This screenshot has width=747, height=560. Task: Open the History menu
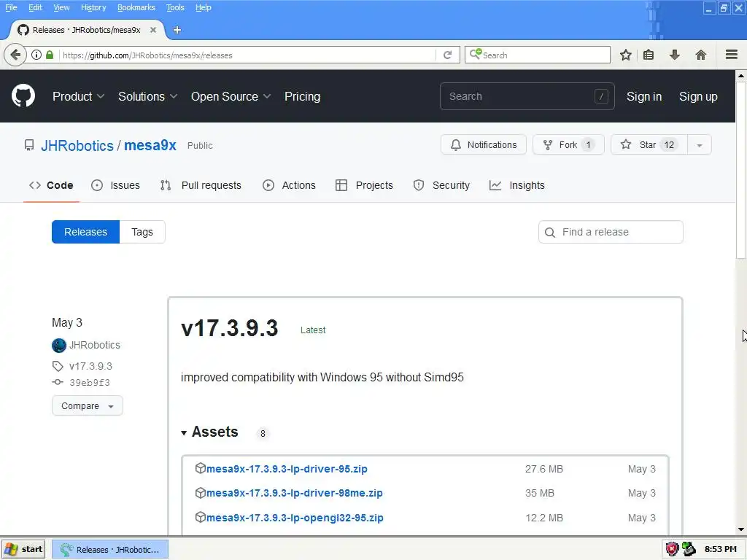point(93,7)
